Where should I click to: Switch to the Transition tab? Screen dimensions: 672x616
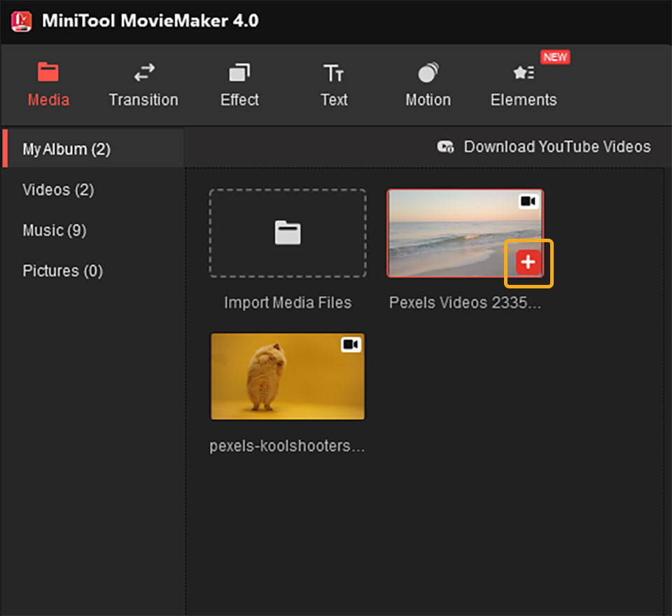[143, 85]
